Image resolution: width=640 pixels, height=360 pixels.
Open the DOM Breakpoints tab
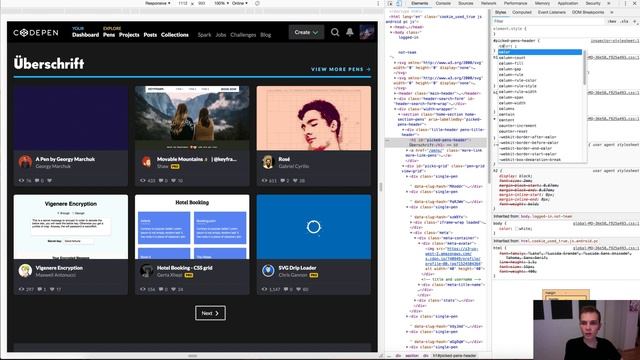point(588,12)
